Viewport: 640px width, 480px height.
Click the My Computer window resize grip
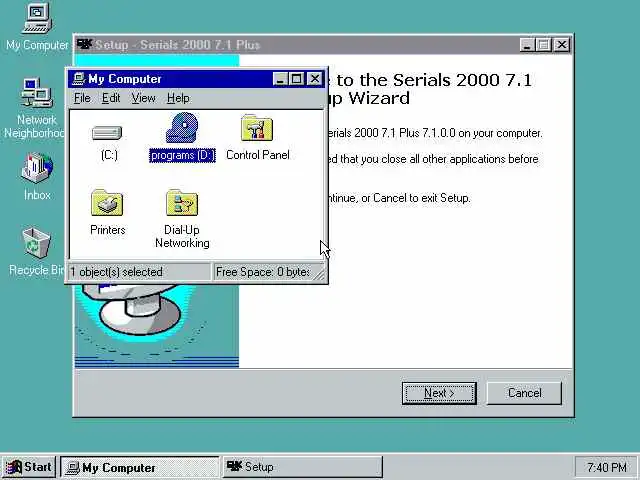coord(320,273)
